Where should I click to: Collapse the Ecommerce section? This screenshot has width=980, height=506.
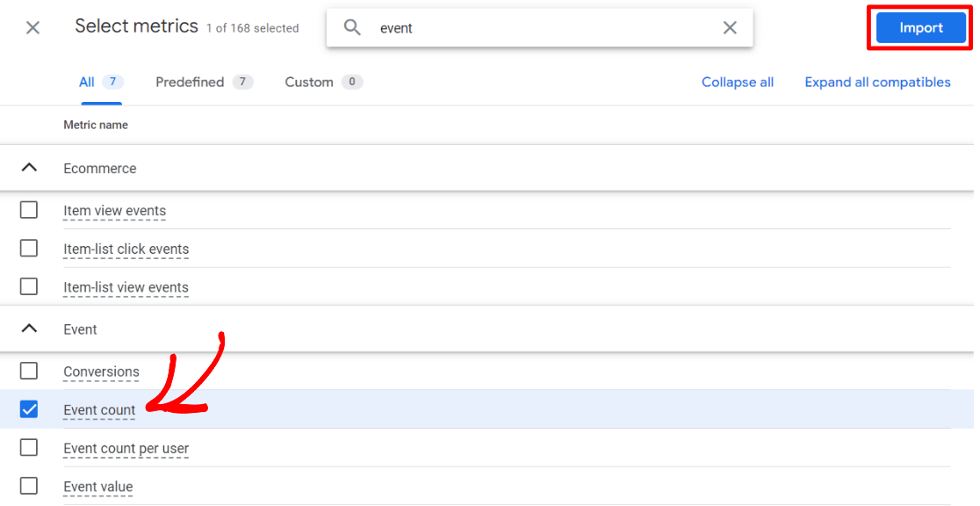(29, 168)
